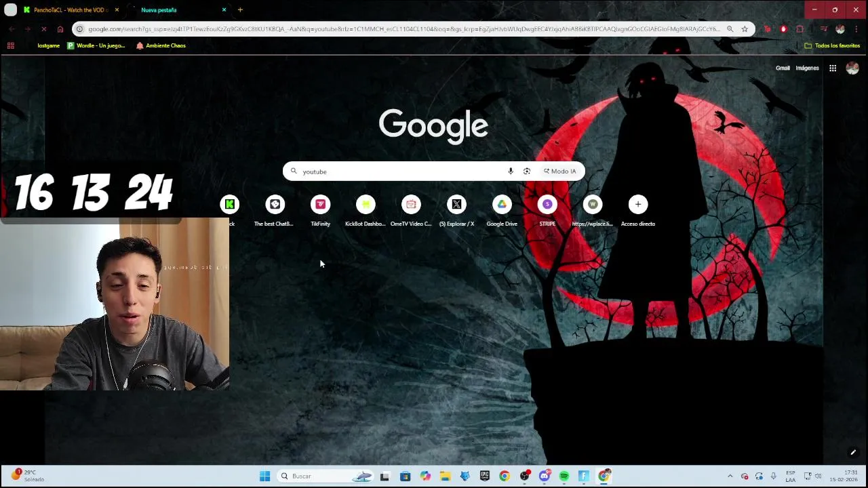
Task: Open a new tab with plus button
Action: coord(240,10)
